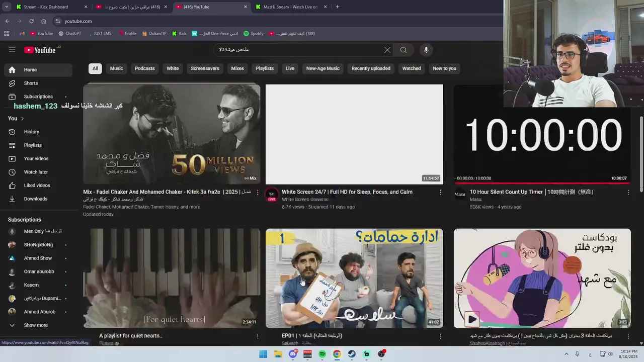The height and width of the screenshot is (362, 644).
Task: Open the Kick bookmark
Action: click(x=179, y=34)
